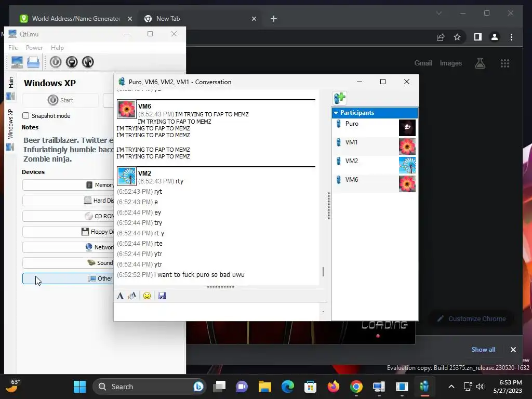Open Microsoft Edge from taskbar
The image size is (532, 399).
pos(288,387)
